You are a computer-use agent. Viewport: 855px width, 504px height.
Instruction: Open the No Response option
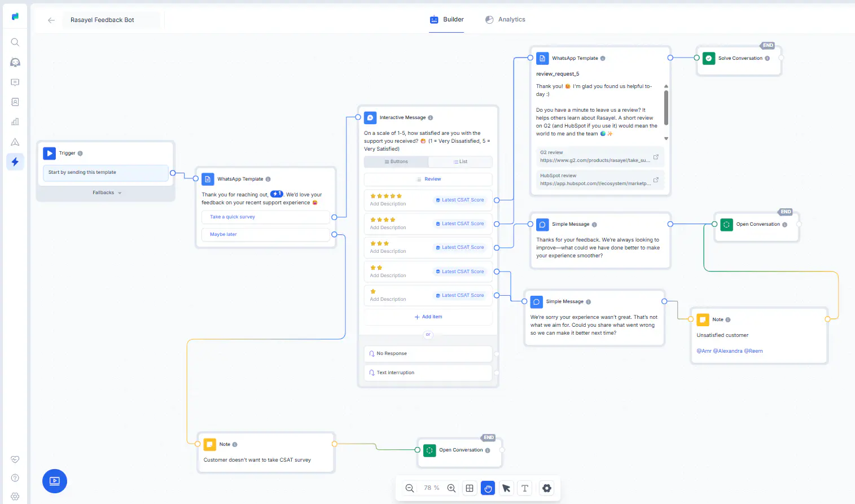click(428, 353)
